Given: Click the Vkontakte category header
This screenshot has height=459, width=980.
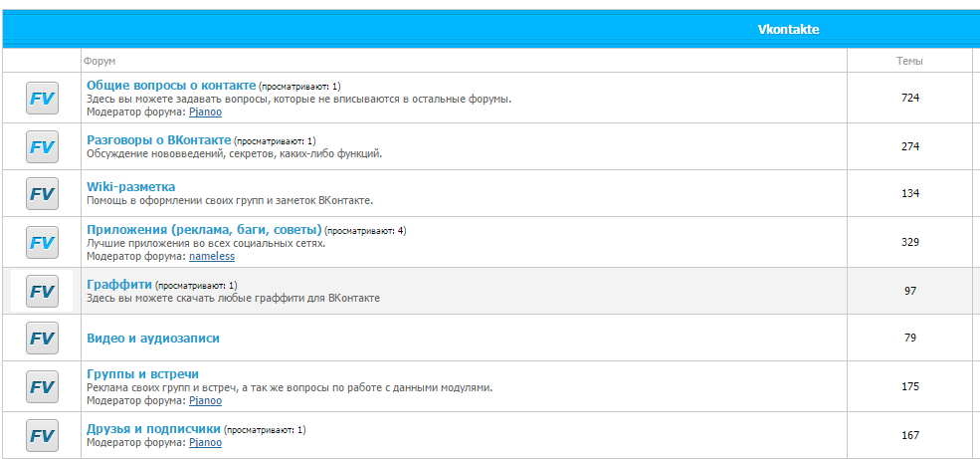Looking at the screenshot, I should click(x=788, y=30).
